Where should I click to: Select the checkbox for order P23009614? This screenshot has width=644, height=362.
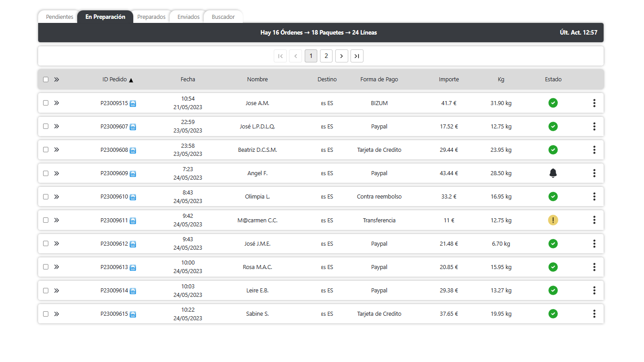[46, 290]
